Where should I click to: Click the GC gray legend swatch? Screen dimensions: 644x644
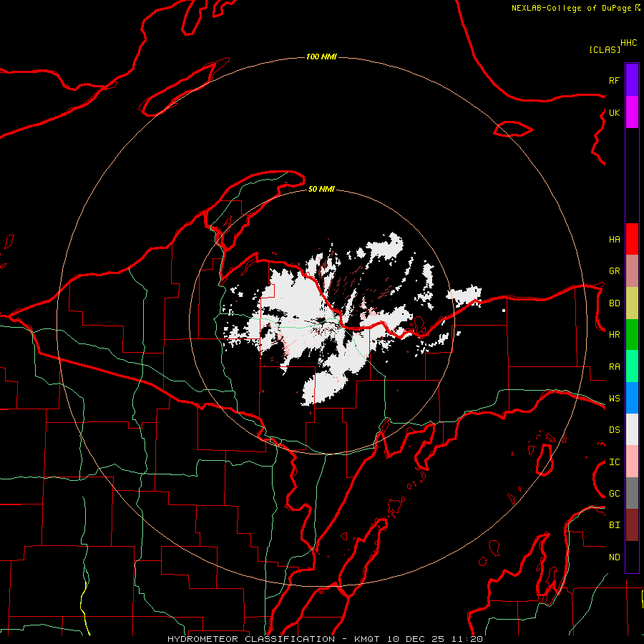click(x=632, y=493)
